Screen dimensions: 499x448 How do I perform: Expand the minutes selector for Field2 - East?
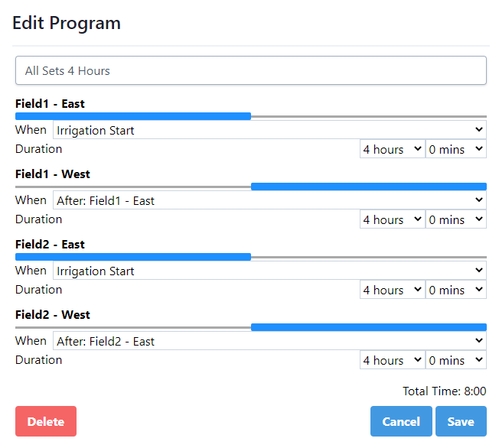coord(455,290)
